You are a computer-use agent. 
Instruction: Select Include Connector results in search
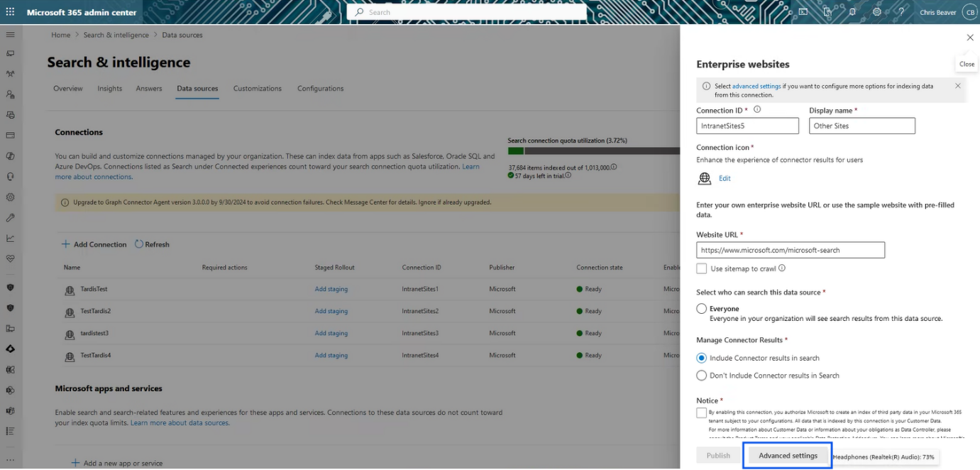click(702, 358)
